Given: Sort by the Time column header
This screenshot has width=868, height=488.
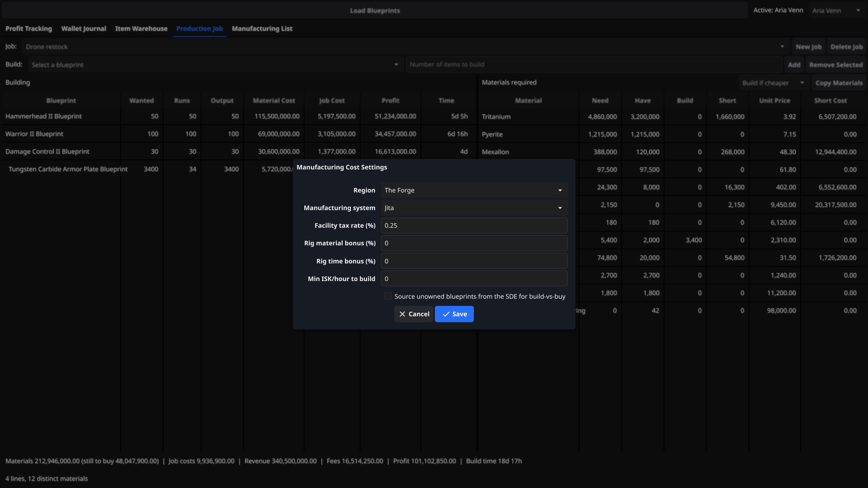Looking at the screenshot, I should coord(446,100).
